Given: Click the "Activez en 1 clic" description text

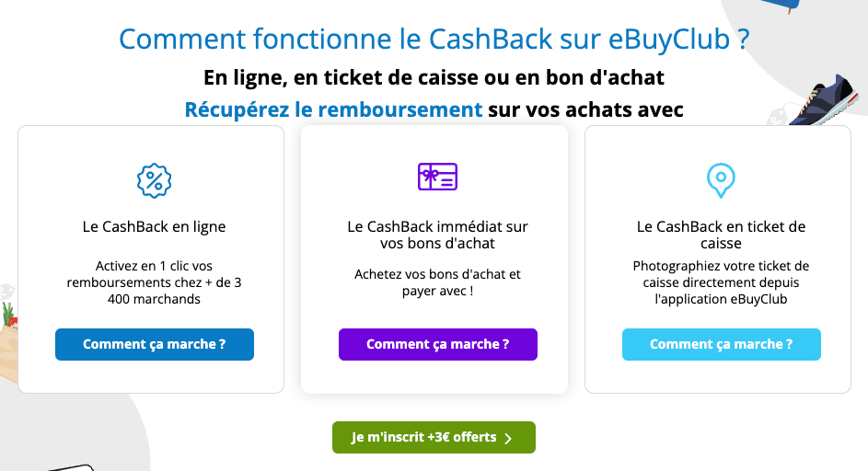Looking at the screenshot, I should pyautogui.click(x=154, y=282).
